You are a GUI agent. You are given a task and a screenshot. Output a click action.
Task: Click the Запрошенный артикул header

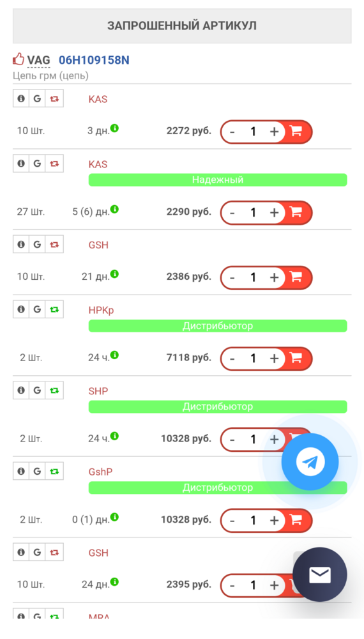182,26
